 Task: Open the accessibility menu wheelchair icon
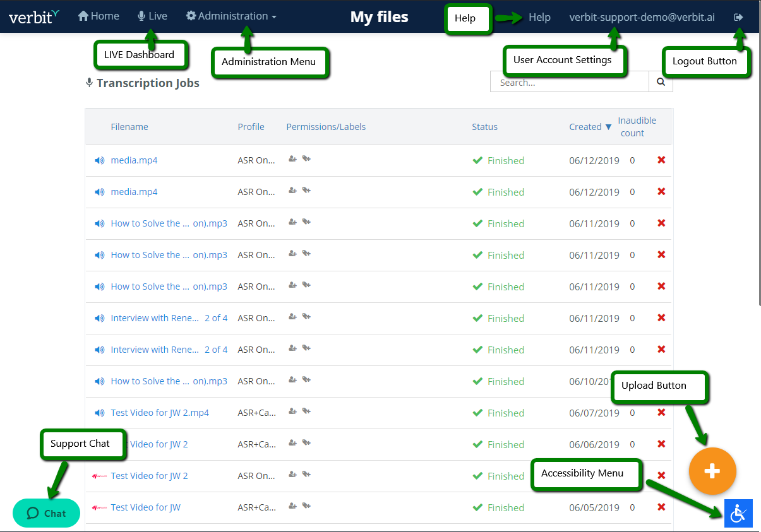[x=738, y=513]
